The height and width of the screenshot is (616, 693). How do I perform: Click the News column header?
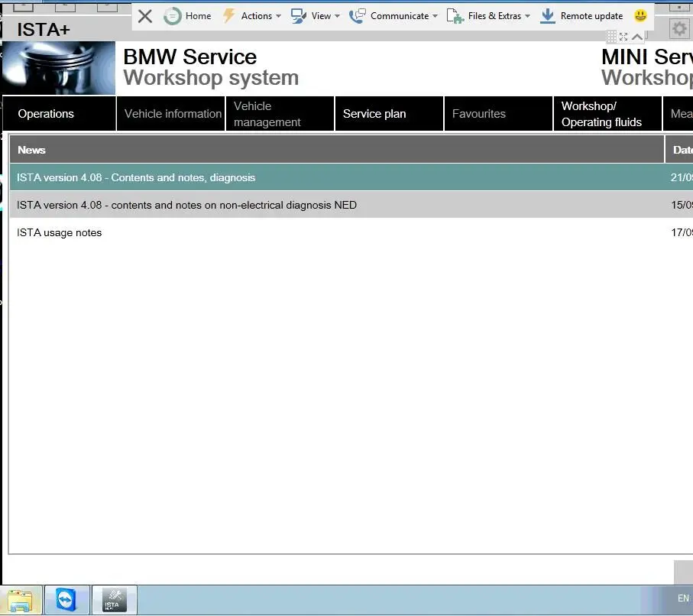pyautogui.click(x=337, y=150)
